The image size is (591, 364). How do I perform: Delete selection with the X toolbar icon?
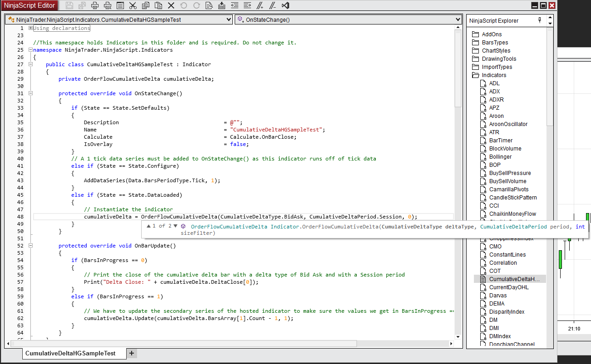click(171, 5)
